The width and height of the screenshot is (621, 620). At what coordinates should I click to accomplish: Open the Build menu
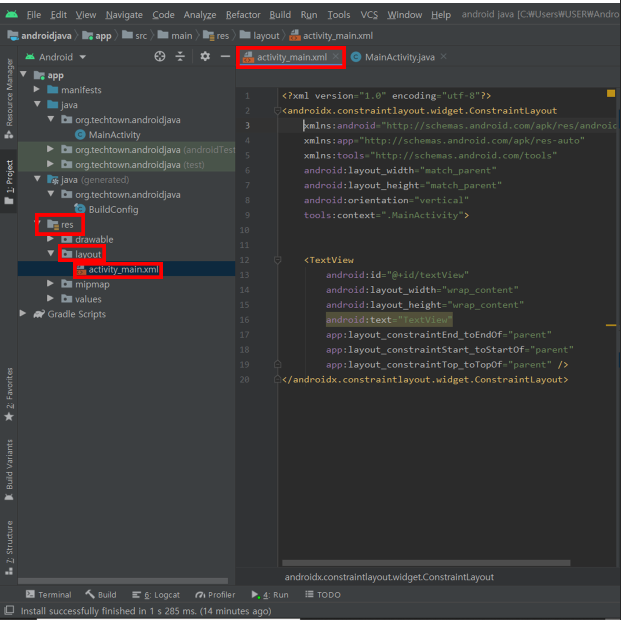280,15
